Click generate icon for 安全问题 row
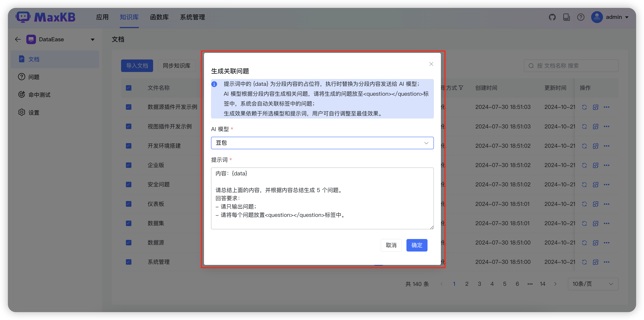This screenshot has height=320, width=644. coord(596,185)
